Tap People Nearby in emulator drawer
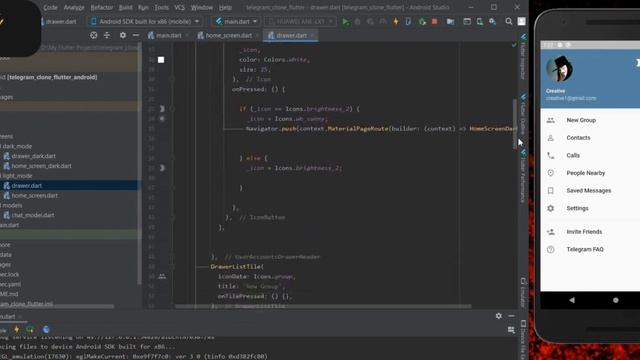Viewport: 640px width, 360px height. pos(585,173)
